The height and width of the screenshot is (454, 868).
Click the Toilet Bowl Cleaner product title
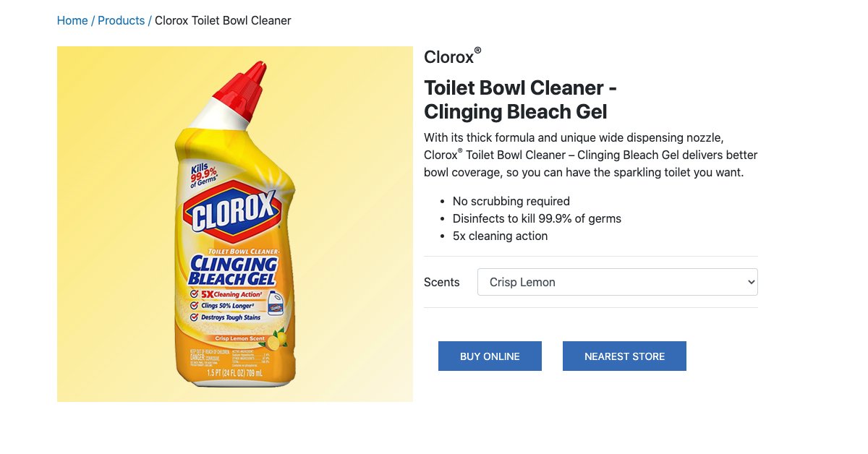[x=519, y=100]
